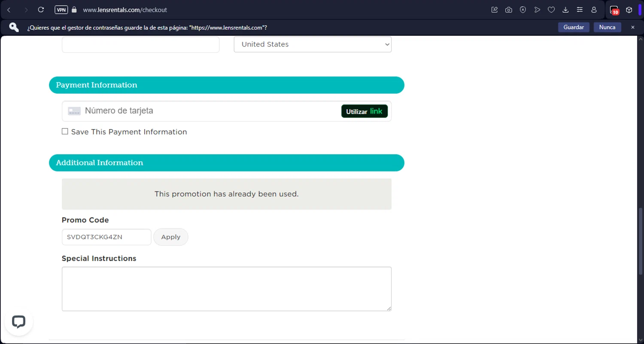
Task: Open the easy setup sliders icon
Action: click(580, 10)
